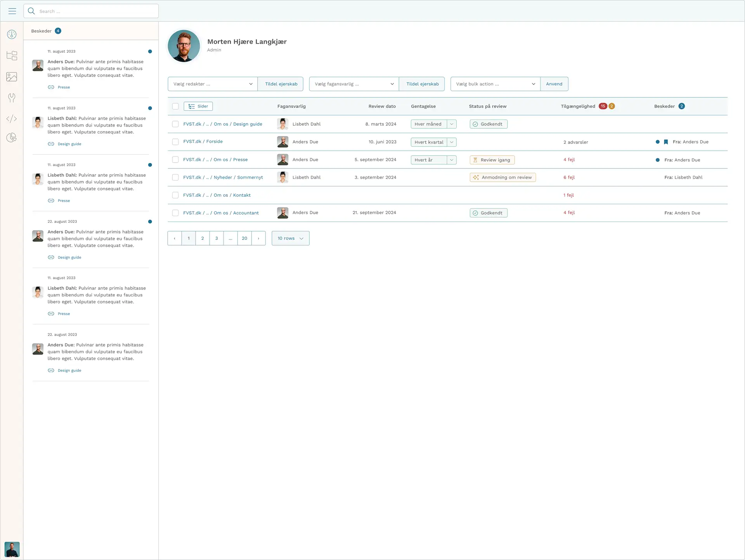The width and height of the screenshot is (745, 560).
Task: Click unread dot in Presse row messages
Action: click(658, 160)
